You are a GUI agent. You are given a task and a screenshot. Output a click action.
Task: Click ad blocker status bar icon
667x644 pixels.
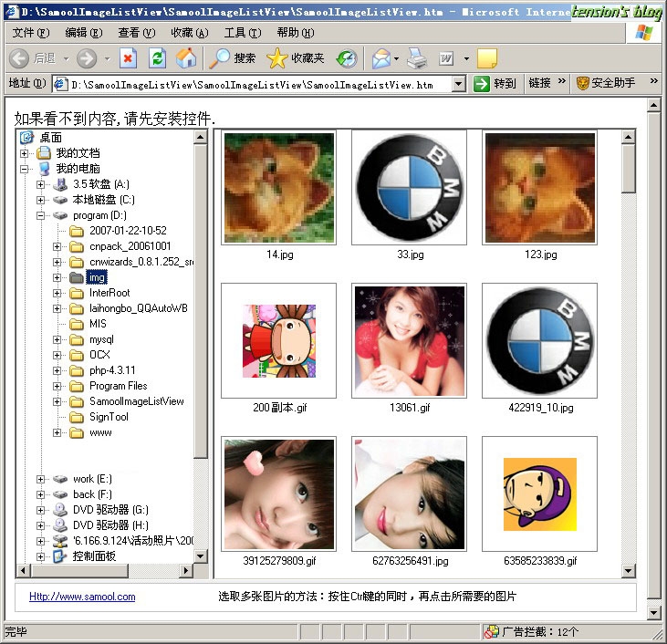pos(491,631)
